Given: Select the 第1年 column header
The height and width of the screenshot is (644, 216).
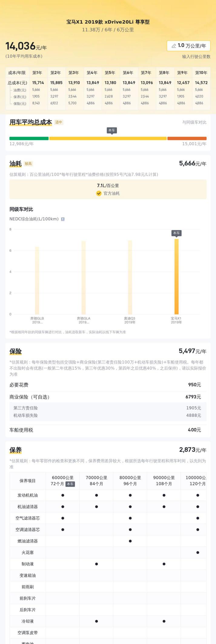Looking at the screenshot, I should (x=37, y=73).
